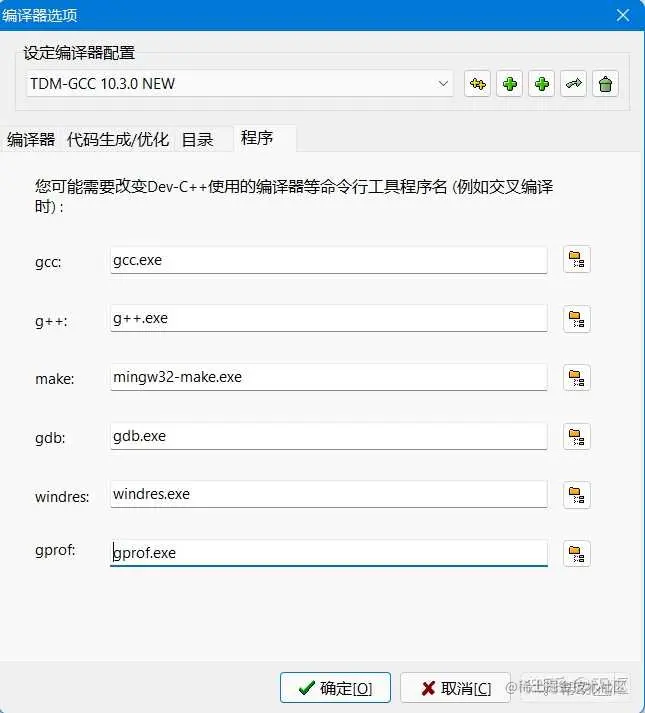Screen dimensions: 645x713
Task: Switch to the 编译器 tab
Action: coord(31,139)
